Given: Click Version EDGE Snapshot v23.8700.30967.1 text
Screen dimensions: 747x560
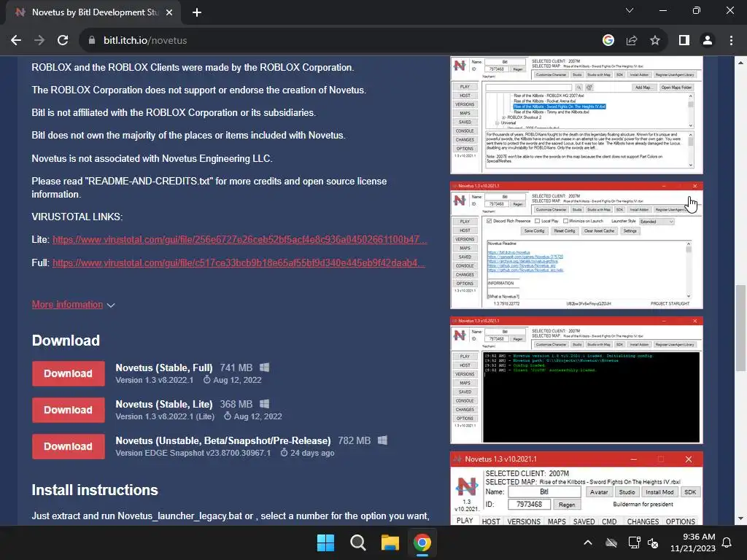Looking at the screenshot, I should pyautogui.click(x=193, y=453).
